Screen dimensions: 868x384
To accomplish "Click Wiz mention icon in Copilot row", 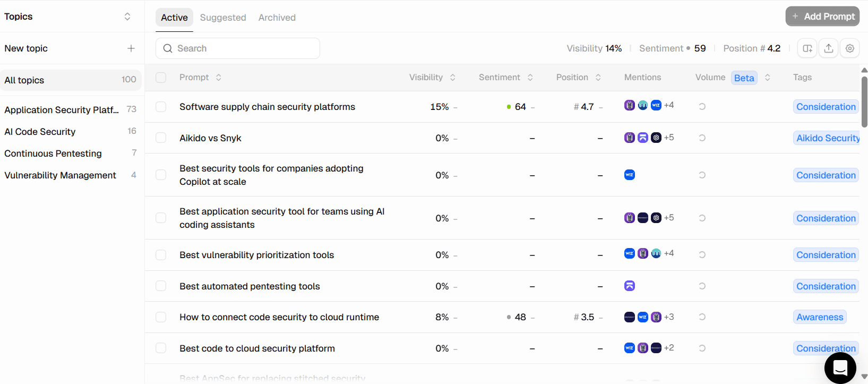I will [630, 175].
